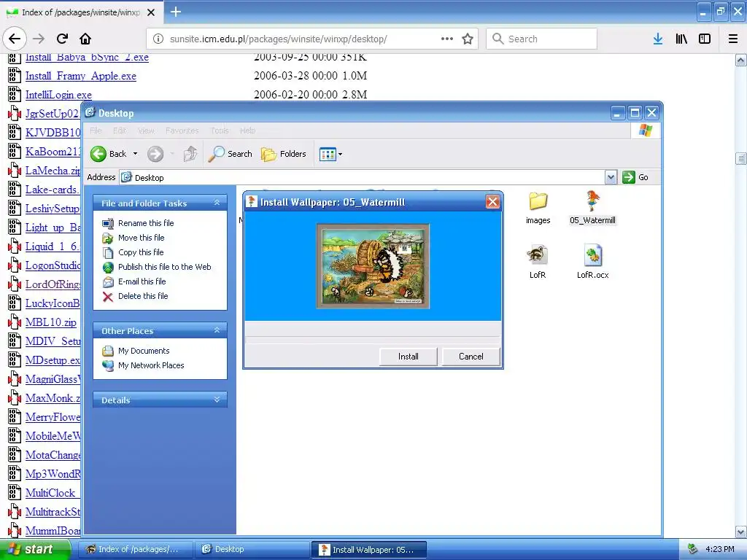Image resolution: width=747 pixels, height=560 pixels.
Task: Open Install_Framy_Apple.exe link
Action: pos(80,76)
